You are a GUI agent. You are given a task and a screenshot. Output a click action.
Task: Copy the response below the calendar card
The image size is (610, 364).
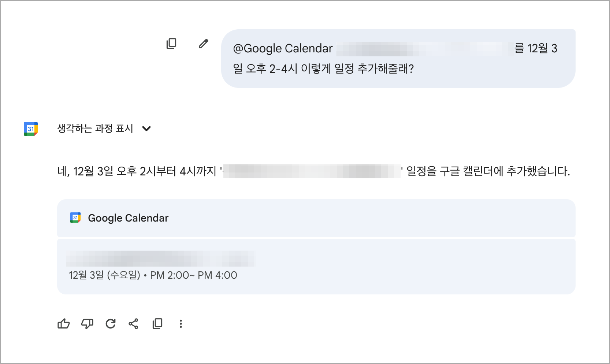click(157, 324)
